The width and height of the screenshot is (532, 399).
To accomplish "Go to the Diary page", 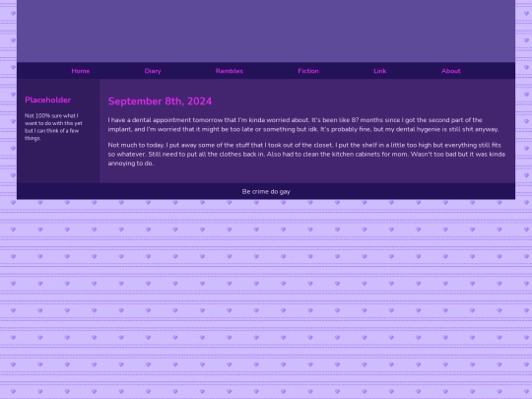I will tap(153, 71).
